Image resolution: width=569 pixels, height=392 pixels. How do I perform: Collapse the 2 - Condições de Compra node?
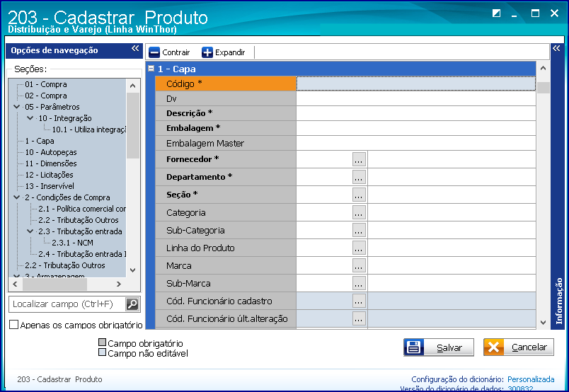(17, 197)
